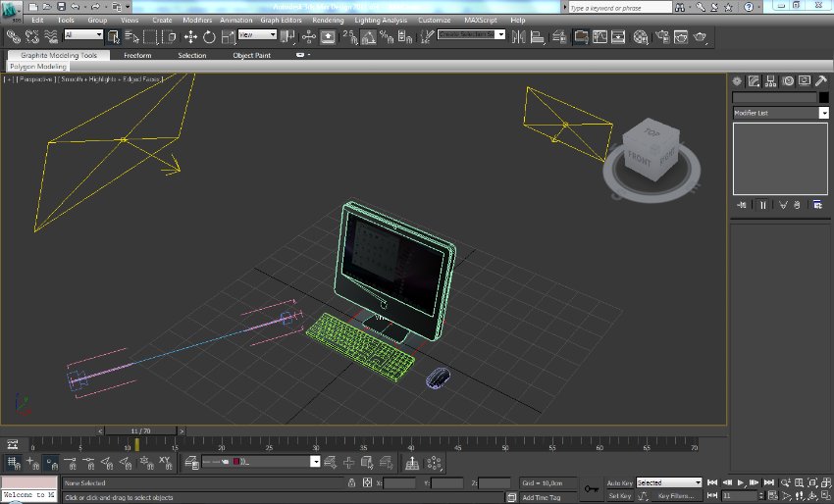Open the View reference coordinate dropdown
This screenshot has width=834, height=504.
(x=257, y=35)
